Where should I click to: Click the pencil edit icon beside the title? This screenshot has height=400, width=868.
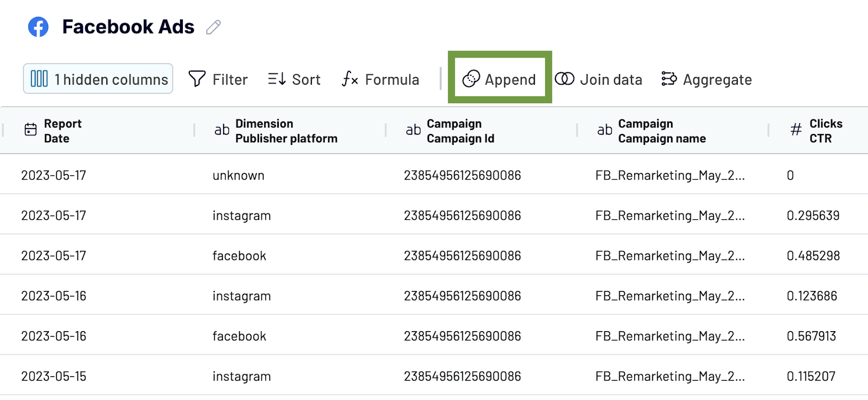coord(214,27)
